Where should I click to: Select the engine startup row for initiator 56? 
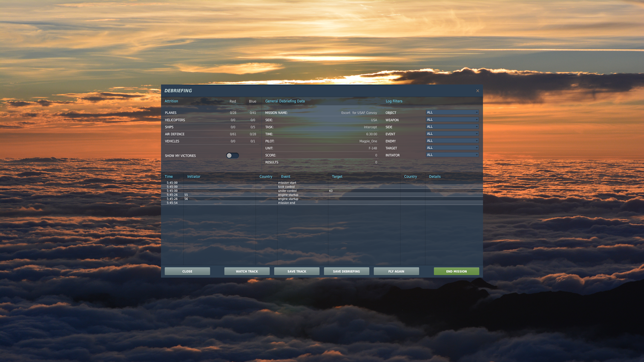coord(322,199)
